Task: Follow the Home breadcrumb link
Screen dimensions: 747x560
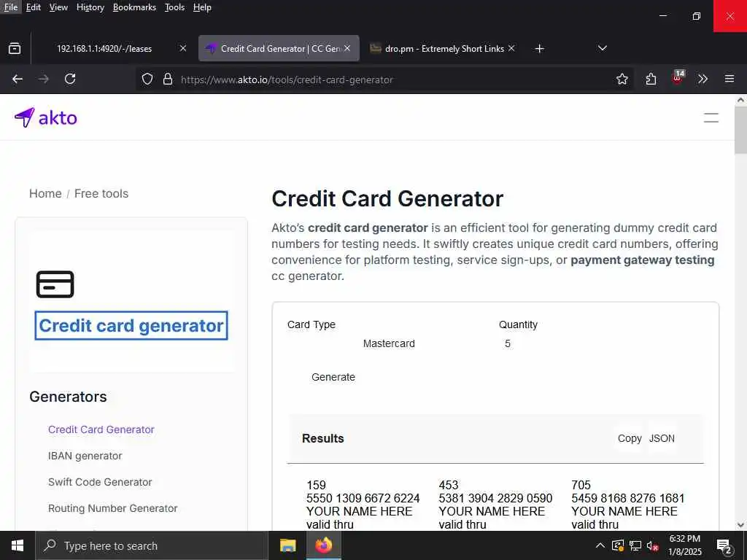Action: 45,194
